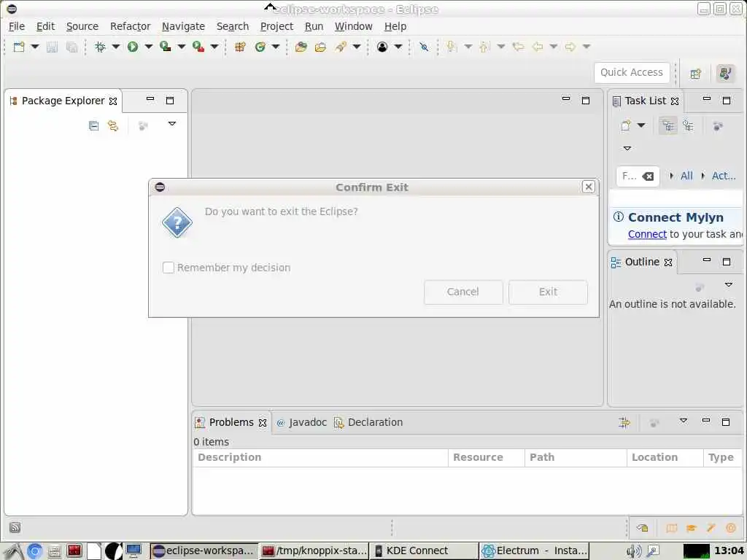Open the Coverage dropdown arrow
Screen dimensions: 747x560
point(182,47)
